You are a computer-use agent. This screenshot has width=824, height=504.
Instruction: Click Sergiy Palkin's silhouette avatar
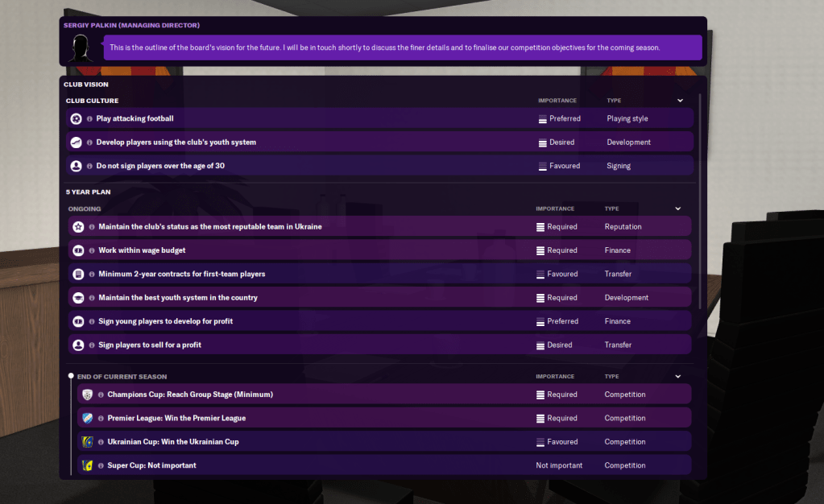click(81, 48)
